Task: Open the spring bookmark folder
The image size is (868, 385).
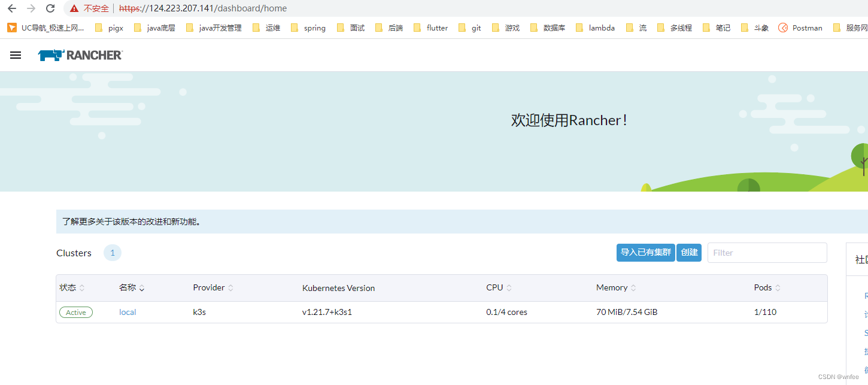Action: pos(308,28)
